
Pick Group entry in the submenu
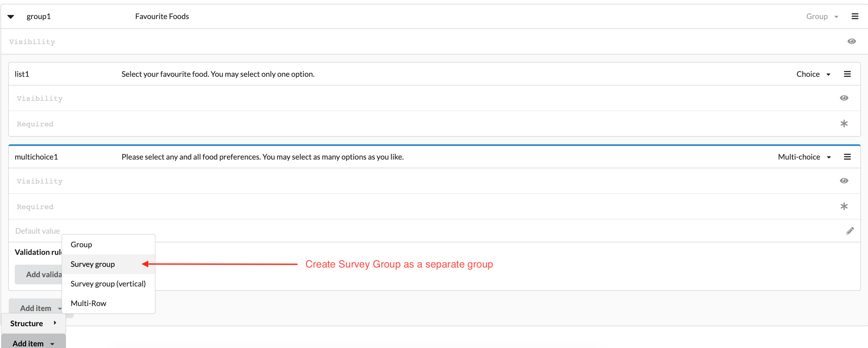coord(81,245)
